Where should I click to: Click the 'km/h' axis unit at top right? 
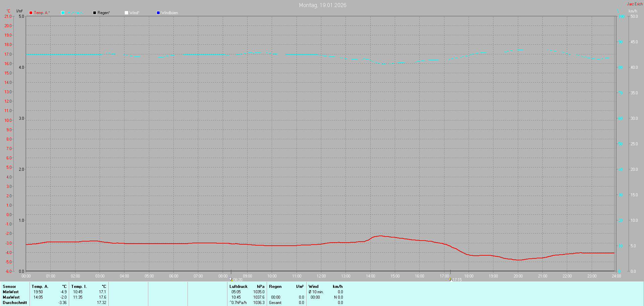click(633, 11)
